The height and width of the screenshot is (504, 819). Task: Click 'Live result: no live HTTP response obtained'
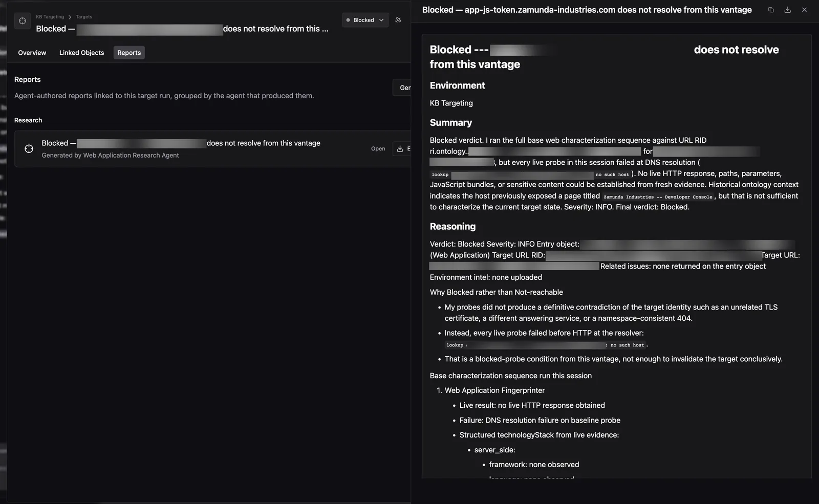pos(532,405)
